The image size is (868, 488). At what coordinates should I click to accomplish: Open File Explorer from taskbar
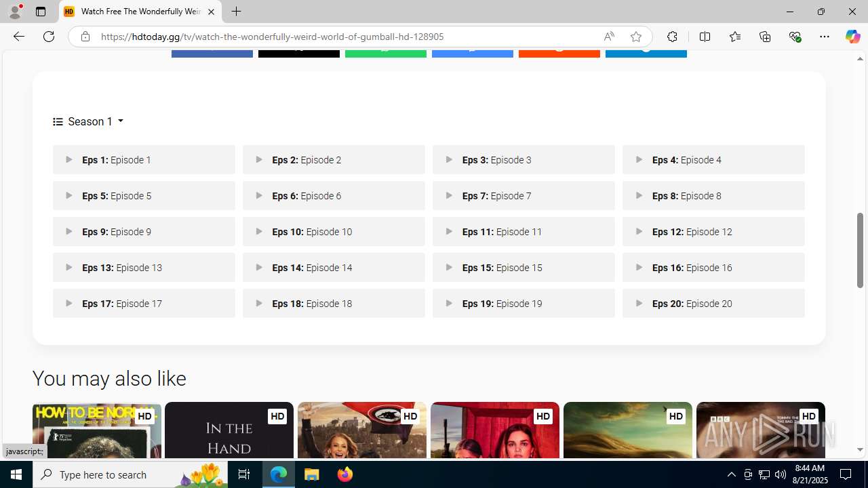pos(312,474)
